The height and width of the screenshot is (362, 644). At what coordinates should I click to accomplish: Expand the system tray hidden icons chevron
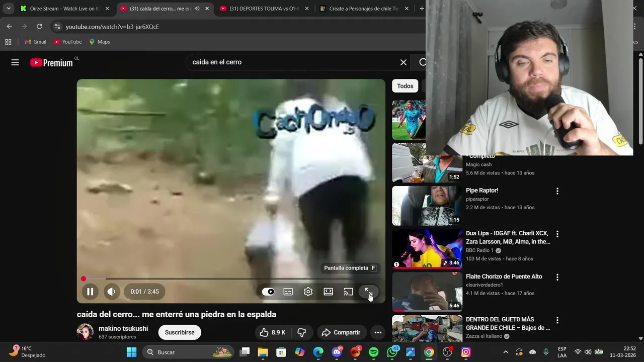coord(506,352)
